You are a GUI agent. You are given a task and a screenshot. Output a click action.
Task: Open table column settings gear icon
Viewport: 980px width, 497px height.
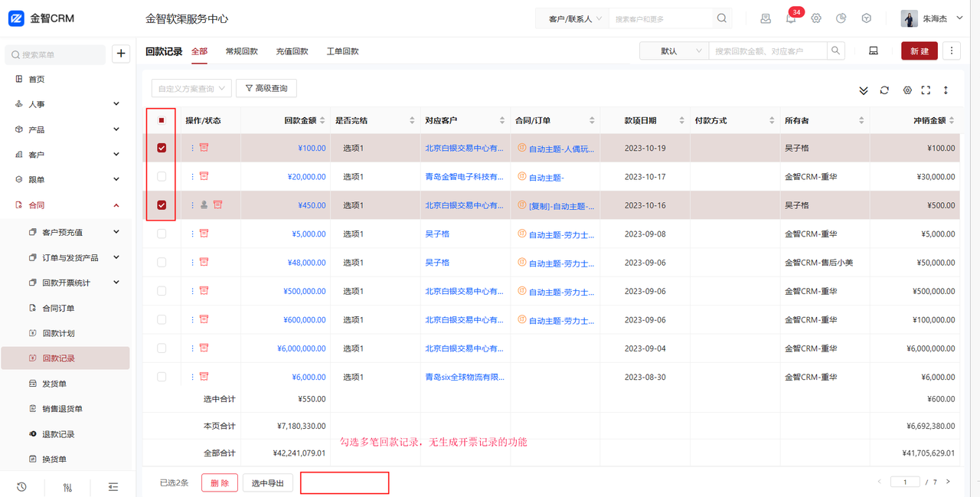tap(907, 90)
